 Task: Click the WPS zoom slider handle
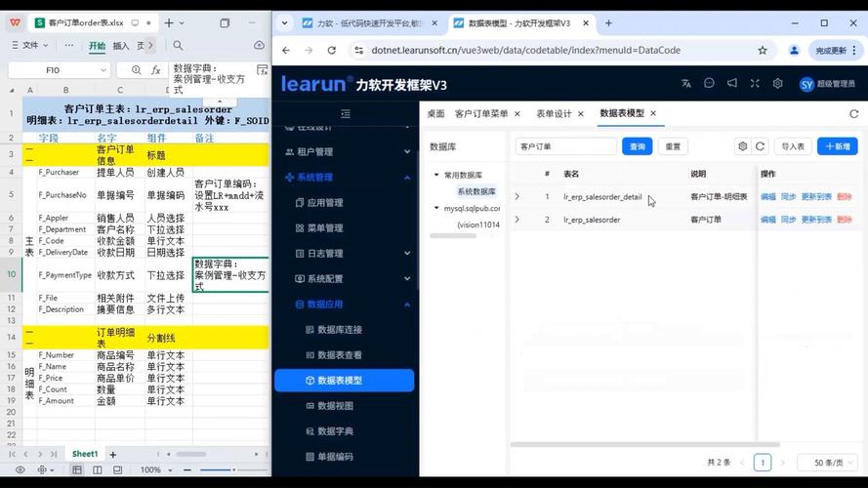click(x=233, y=469)
